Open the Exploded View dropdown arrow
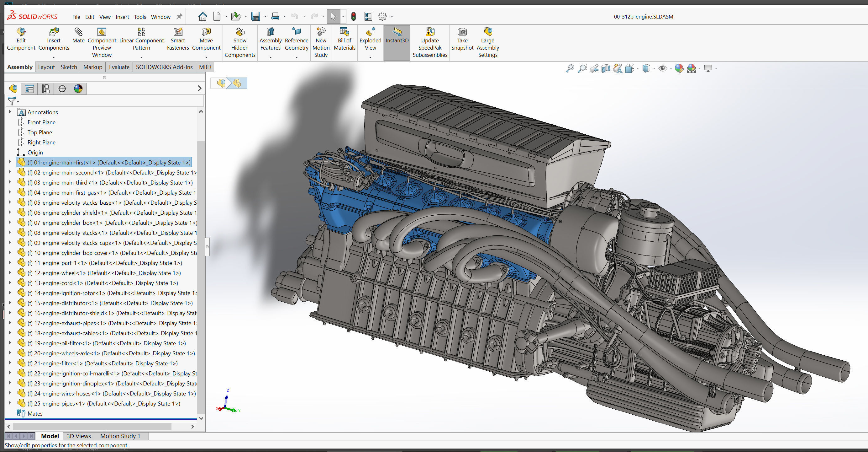This screenshot has height=452, width=868. click(370, 57)
